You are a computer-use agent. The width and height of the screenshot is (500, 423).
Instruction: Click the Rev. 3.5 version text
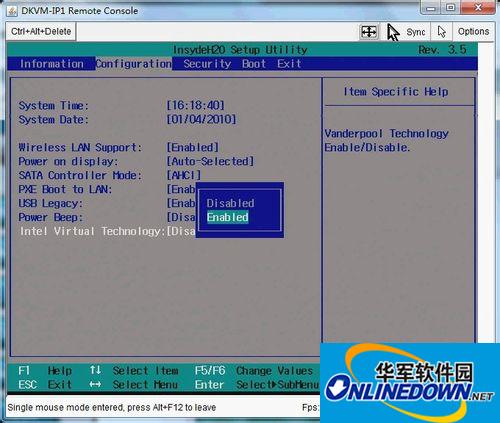click(x=442, y=50)
